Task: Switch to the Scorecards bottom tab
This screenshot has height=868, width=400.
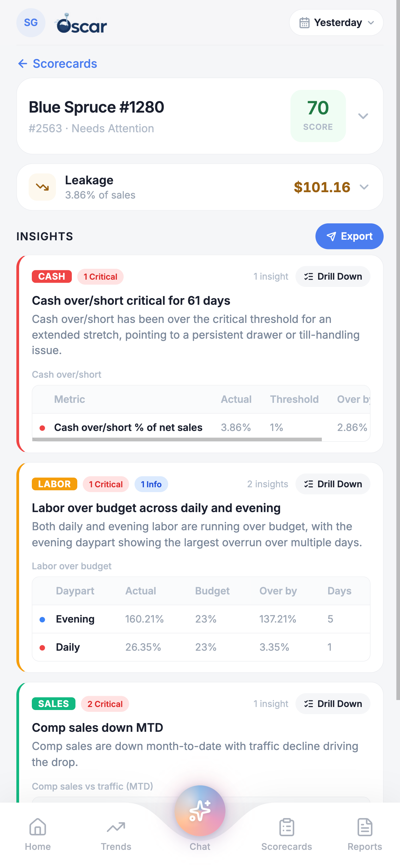Action: [x=287, y=834]
